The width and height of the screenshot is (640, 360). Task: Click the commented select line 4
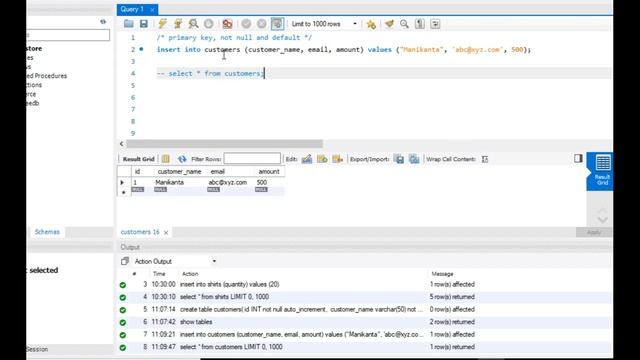tap(210, 73)
